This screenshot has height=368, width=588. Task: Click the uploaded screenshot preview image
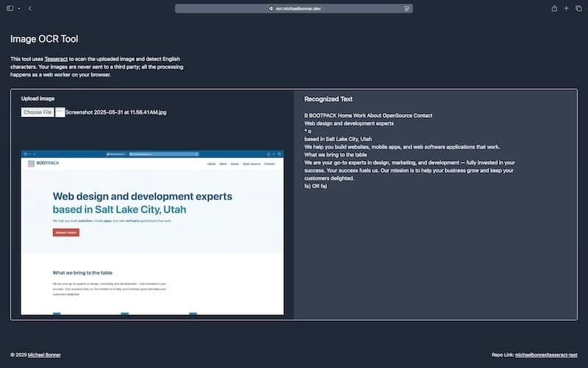152,233
